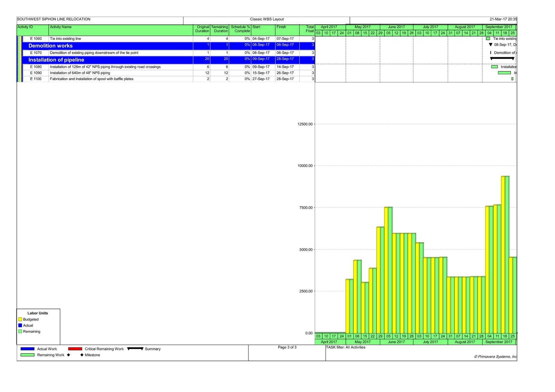The height and width of the screenshot is (392, 555).
Task: Click the Tie into existing line Gantt bar
Action: [488, 38]
